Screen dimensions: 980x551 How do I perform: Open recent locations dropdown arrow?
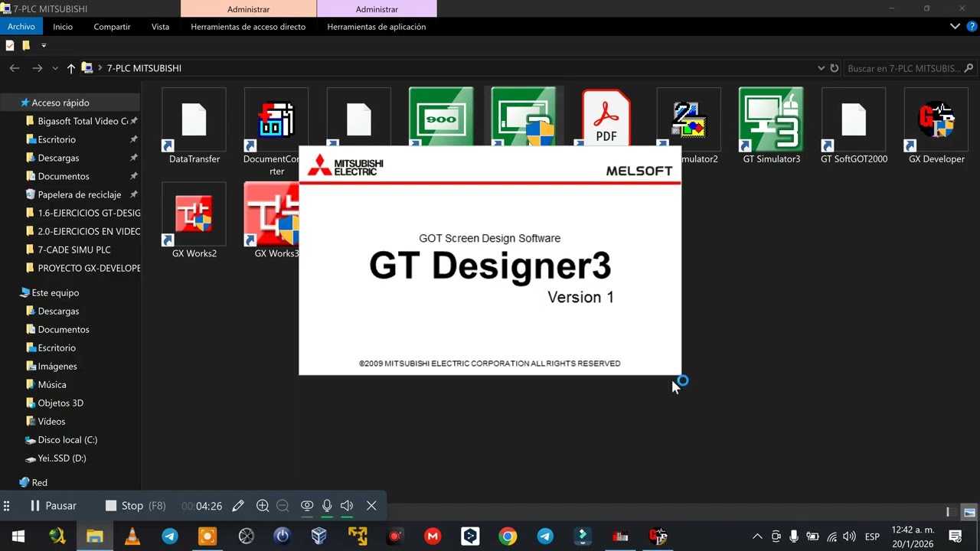[x=55, y=68]
